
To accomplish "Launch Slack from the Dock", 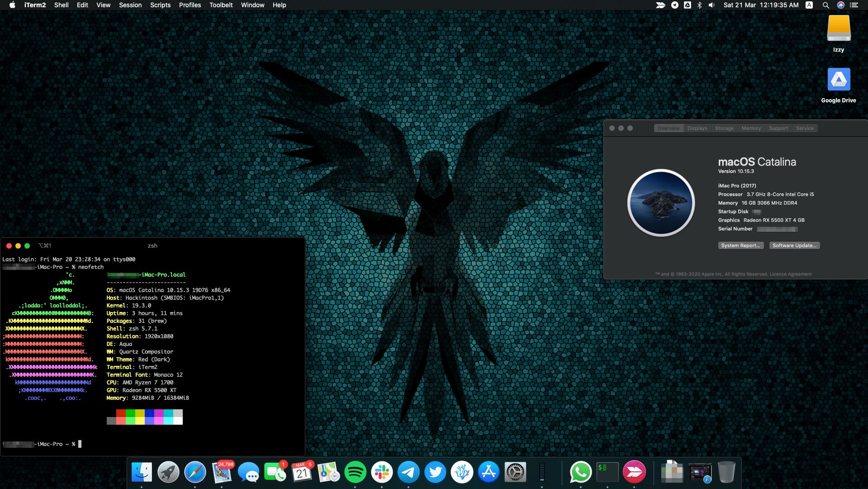I will pyautogui.click(x=382, y=472).
